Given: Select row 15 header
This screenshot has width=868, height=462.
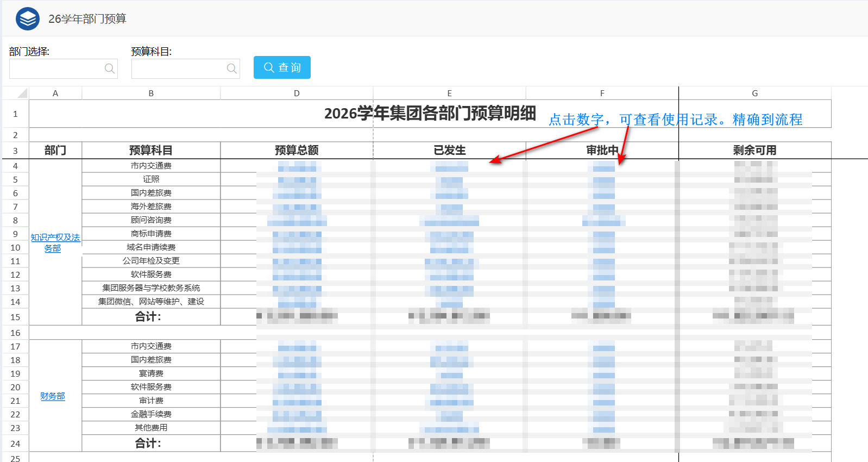Looking at the screenshot, I should pyautogui.click(x=15, y=317).
